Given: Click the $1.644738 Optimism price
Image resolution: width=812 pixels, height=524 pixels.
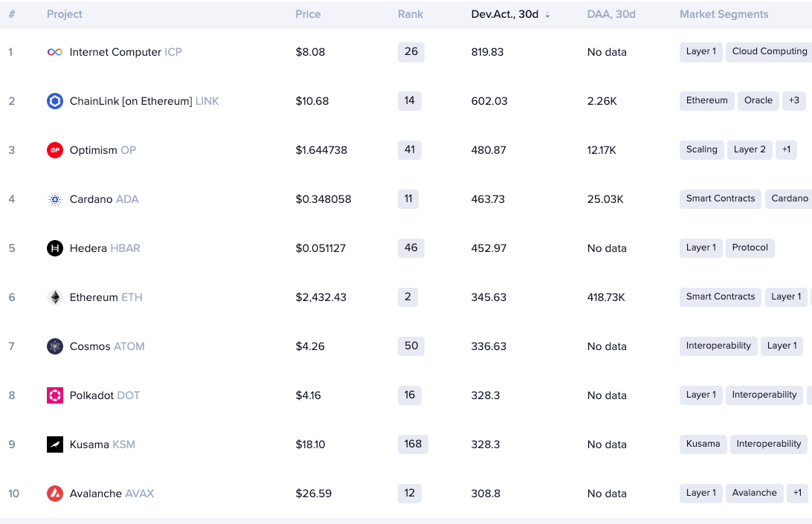Looking at the screenshot, I should (321, 150).
